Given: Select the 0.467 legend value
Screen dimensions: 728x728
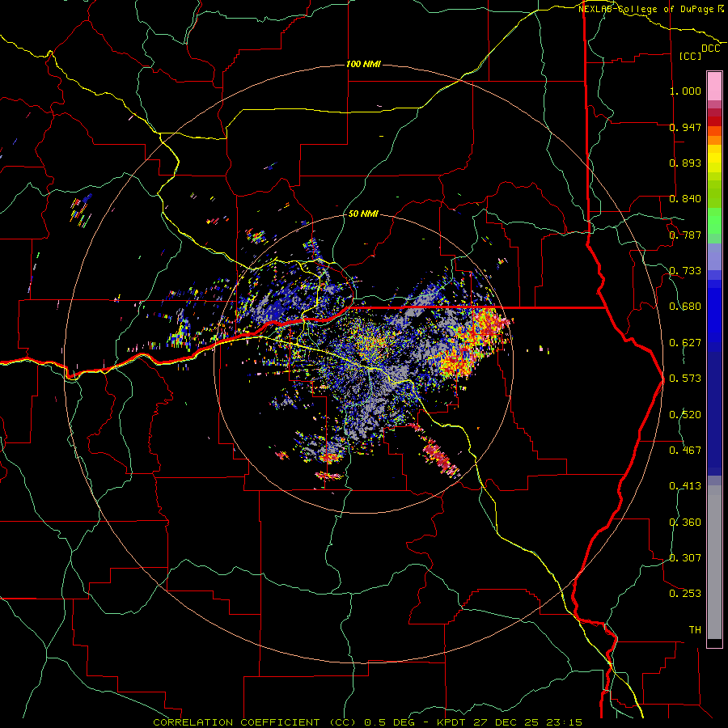Looking at the screenshot, I should 685,451.
